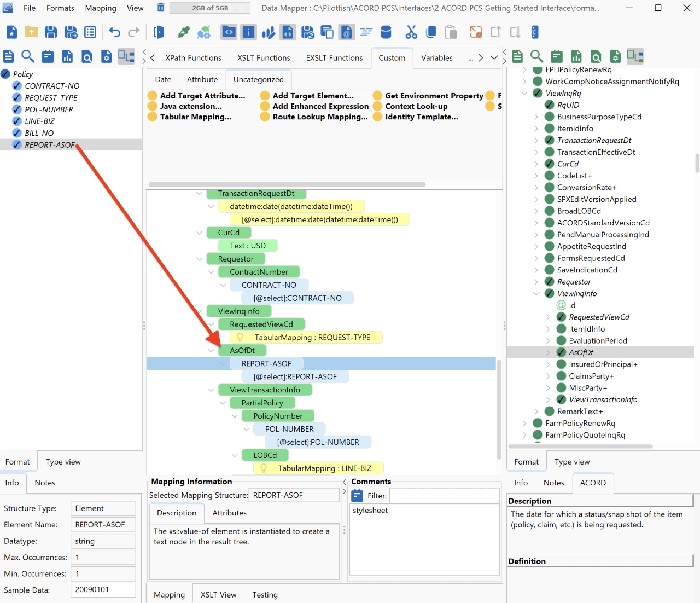
Task: Click the users-with-gear icon in the toolbar
Action: [x=204, y=32]
